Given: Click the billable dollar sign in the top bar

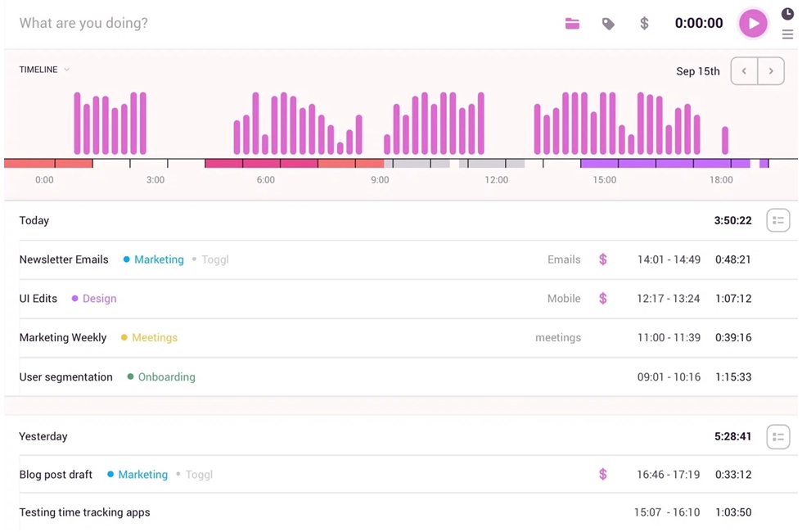Looking at the screenshot, I should tap(644, 23).
